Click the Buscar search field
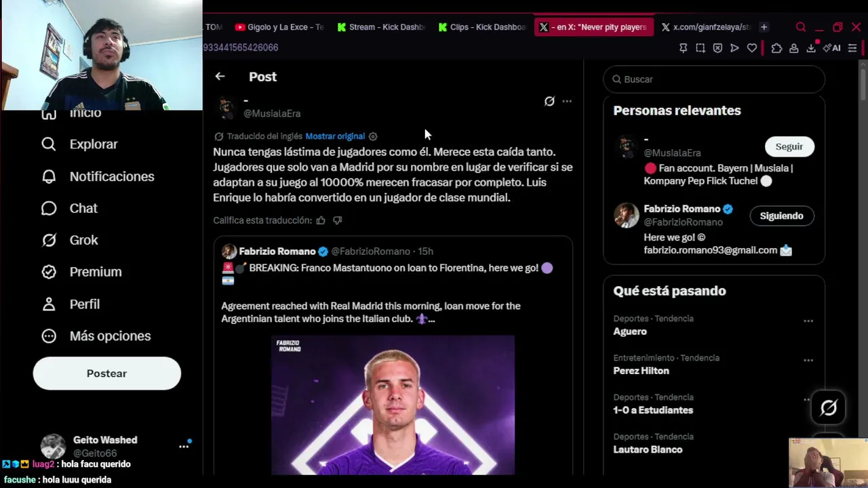 (x=714, y=79)
